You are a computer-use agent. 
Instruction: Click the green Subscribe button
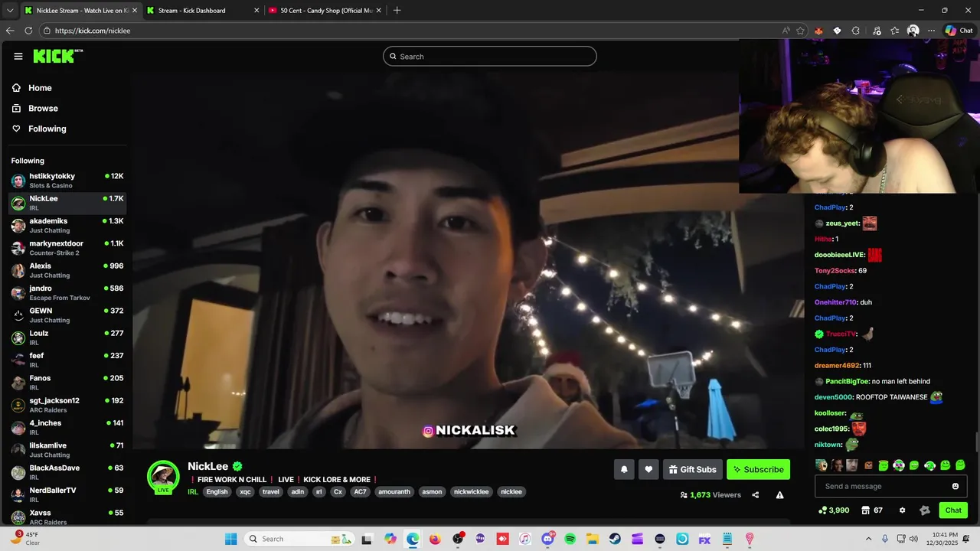click(758, 469)
